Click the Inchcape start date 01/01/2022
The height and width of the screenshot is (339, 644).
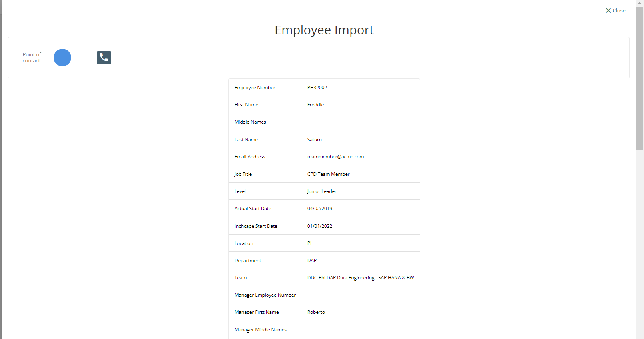tap(319, 226)
